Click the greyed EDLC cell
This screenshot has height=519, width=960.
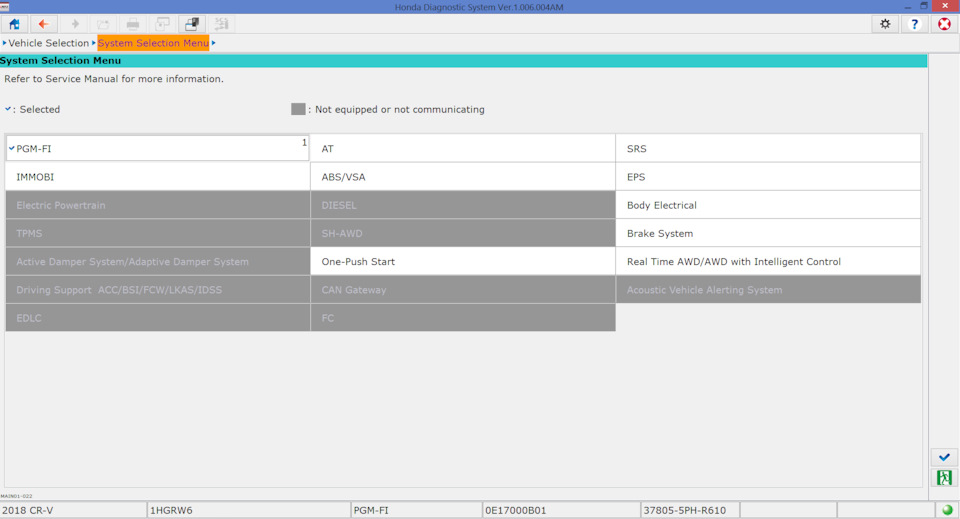[157, 318]
